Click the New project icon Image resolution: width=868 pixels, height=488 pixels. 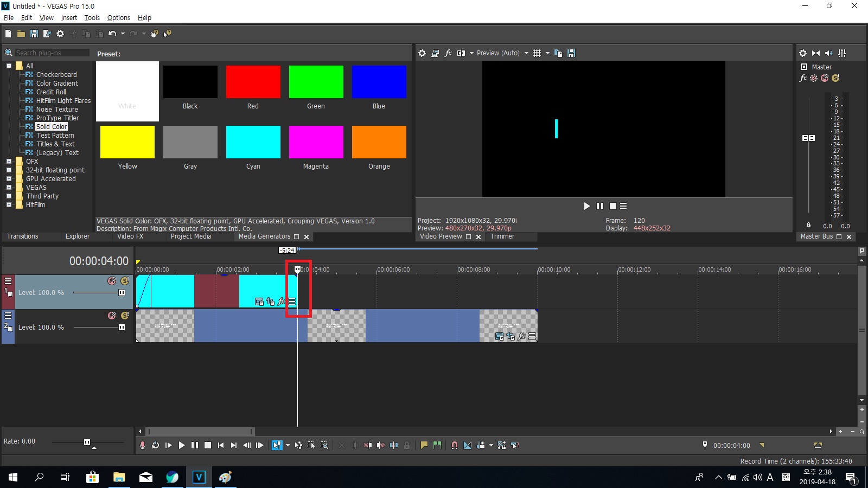point(8,34)
